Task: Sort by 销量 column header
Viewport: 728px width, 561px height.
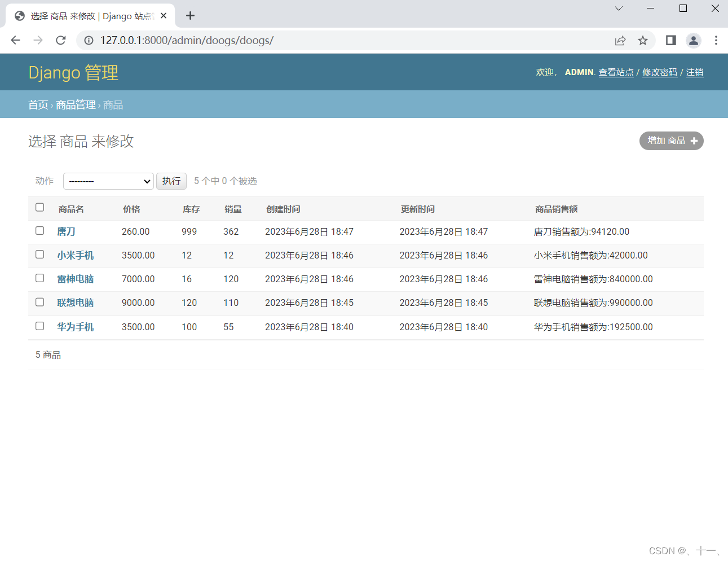Action: pyautogui.click(x=233, y=209)
